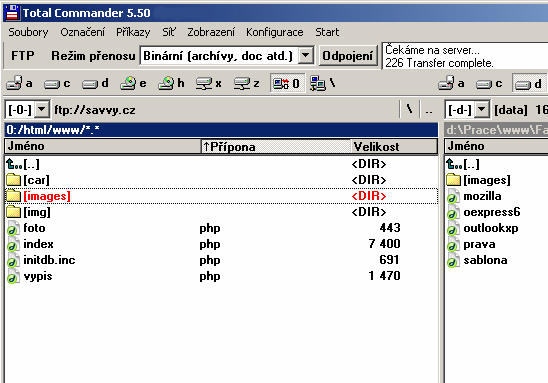Sort right panel by Jméno column
This screenshot has height=383, width=548.
[x=496, y=146]
